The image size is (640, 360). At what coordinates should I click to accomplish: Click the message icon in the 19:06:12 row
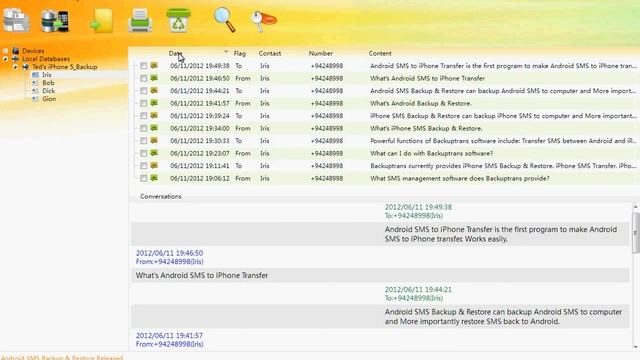pyautogui.click(x=154, y=178)
